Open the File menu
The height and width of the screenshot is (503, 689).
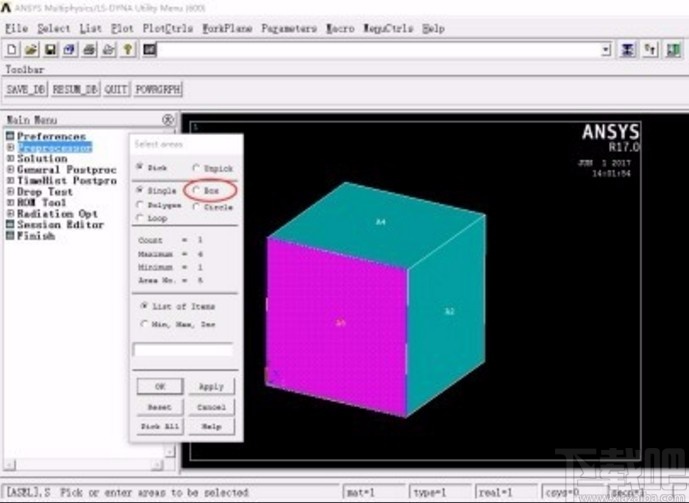click(17, 29)
